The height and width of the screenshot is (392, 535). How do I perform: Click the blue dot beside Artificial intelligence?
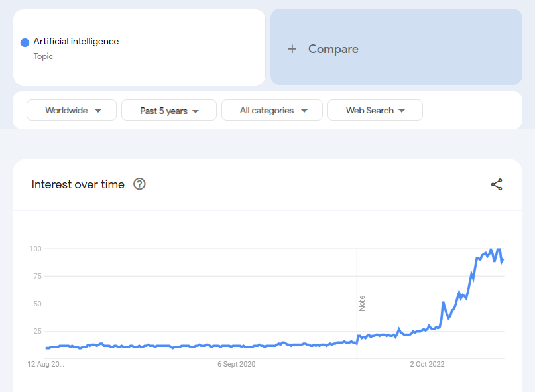pos(25,42)
